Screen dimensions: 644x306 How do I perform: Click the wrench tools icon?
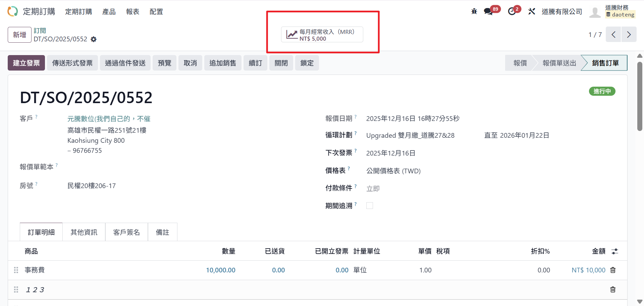click(x=532, y=11)
